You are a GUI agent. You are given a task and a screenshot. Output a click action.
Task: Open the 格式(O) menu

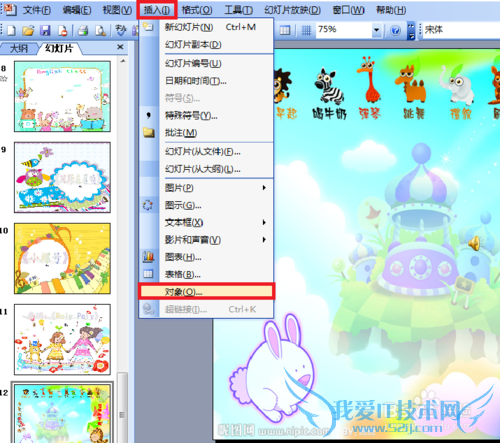coord(197,10)
